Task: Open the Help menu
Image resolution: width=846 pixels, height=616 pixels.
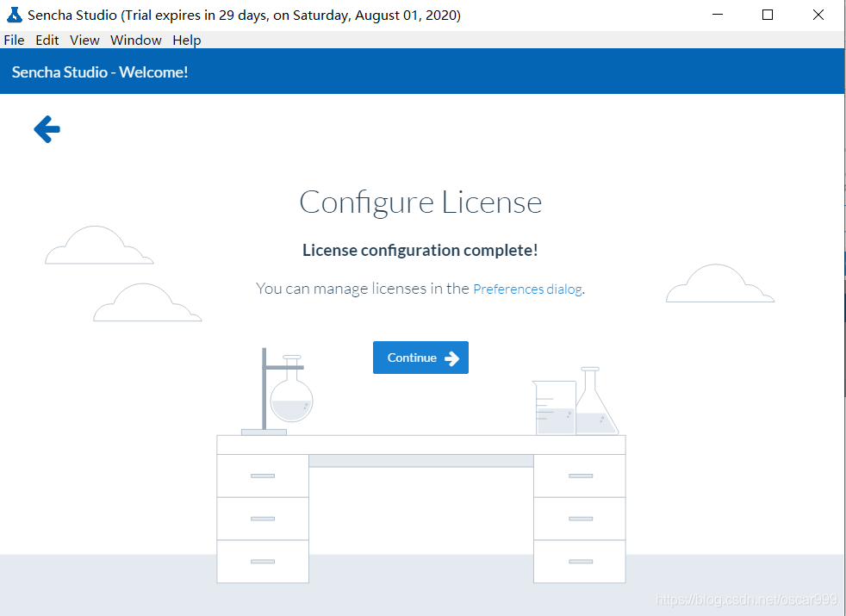Action: [187, 40]
